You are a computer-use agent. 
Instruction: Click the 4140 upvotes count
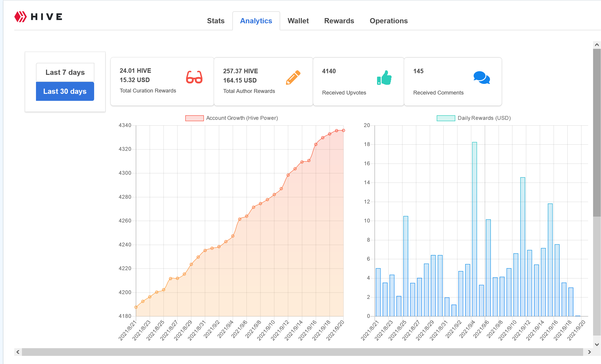click(329, 71)
